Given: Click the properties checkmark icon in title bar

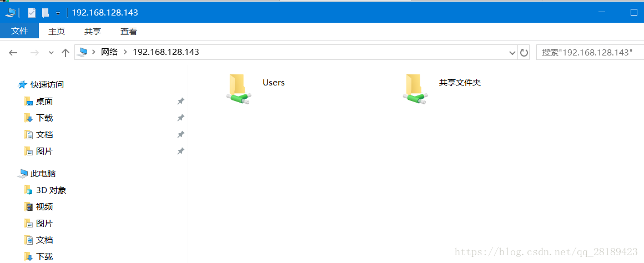Looking at the screenshot, I should (32, 13).
